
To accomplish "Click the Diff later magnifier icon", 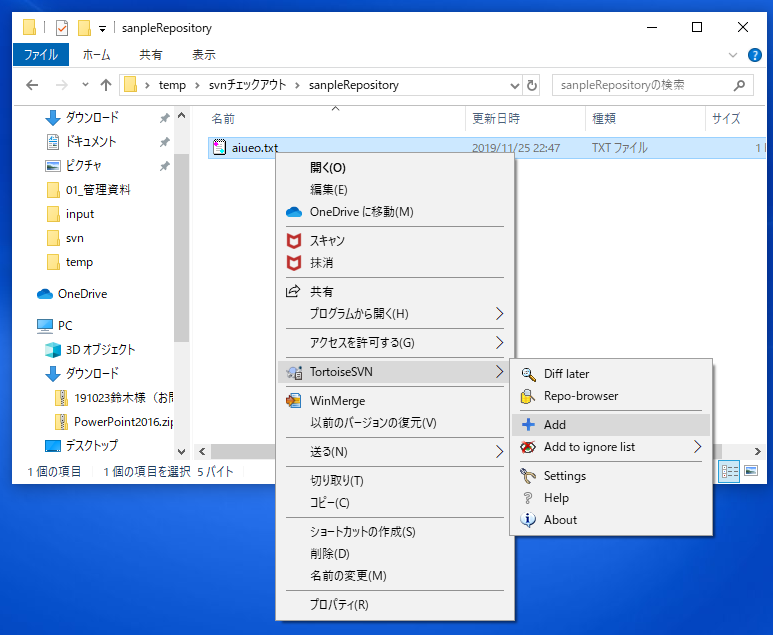I will point(528,374).
